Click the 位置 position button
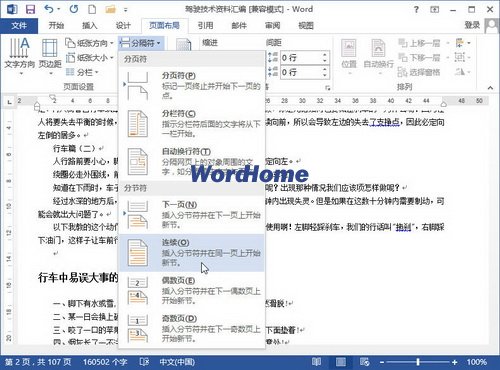The width and height of the screenshot is (500, 370). (x=349, y=56)
